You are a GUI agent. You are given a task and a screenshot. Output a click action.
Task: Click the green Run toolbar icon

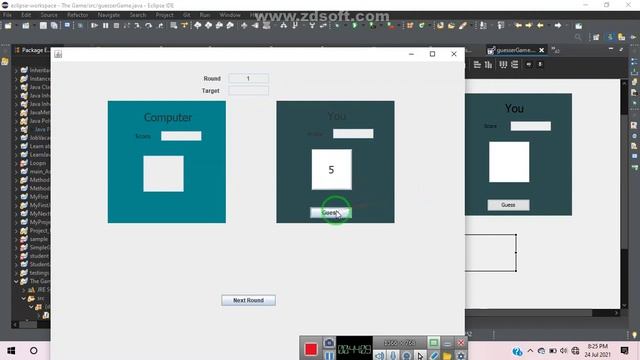[x=354, y=26]
